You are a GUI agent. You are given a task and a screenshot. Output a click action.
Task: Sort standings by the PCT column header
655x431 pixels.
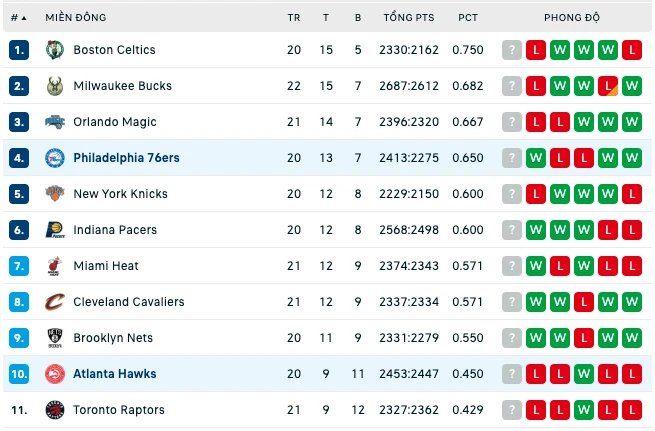click(467, 18)
